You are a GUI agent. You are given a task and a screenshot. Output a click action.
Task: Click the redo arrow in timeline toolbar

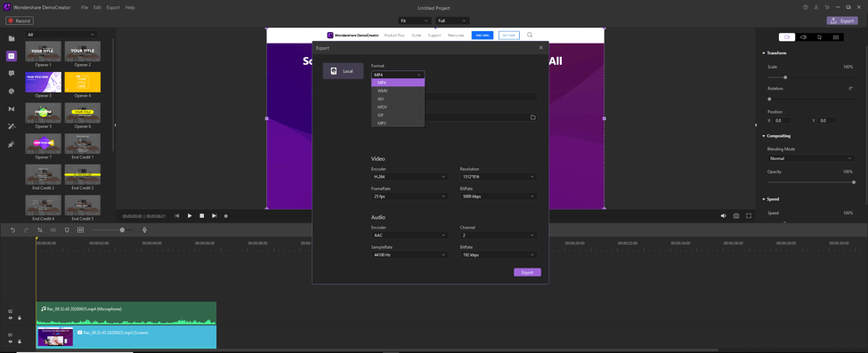pos(26,229)
